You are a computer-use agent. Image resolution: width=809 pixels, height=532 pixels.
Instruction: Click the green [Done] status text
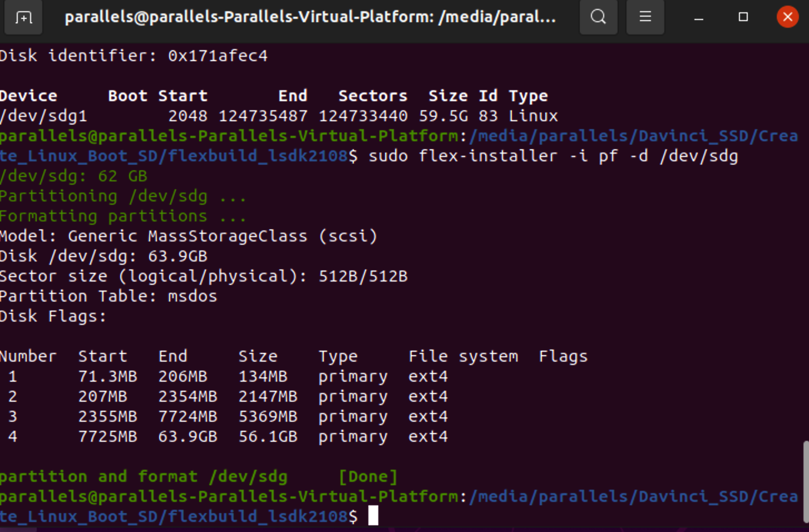coord(368,476)
